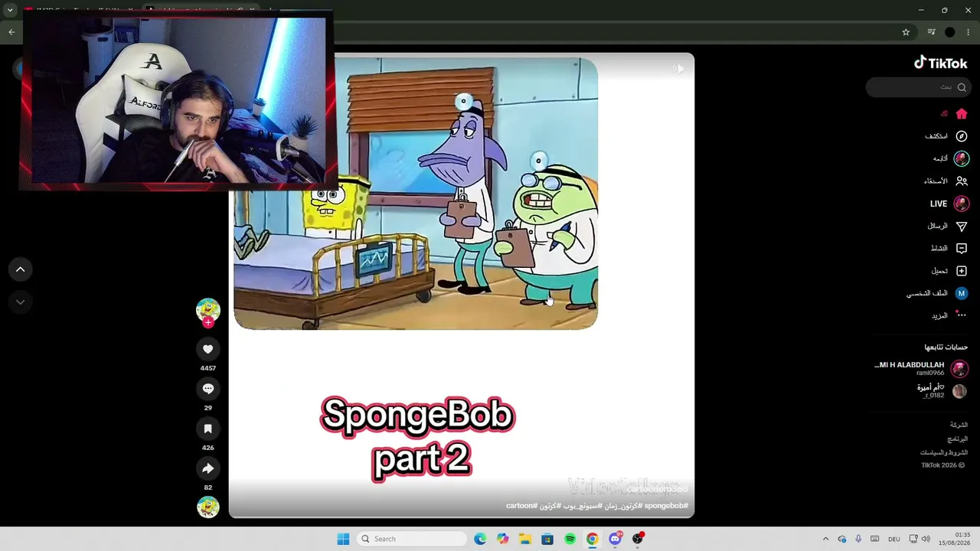Open the LIVE section
Screen dimensions: 980x551
coord(949,204)
